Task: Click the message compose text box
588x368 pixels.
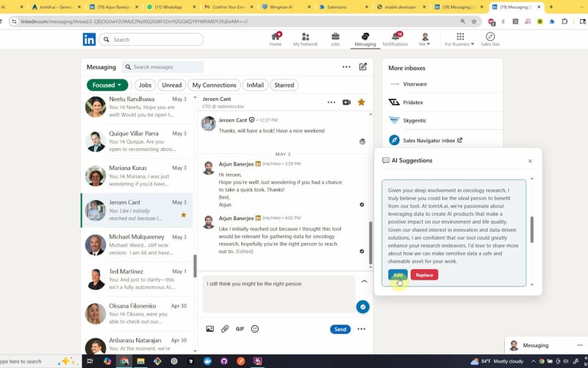Action: [x=279, y=294]
